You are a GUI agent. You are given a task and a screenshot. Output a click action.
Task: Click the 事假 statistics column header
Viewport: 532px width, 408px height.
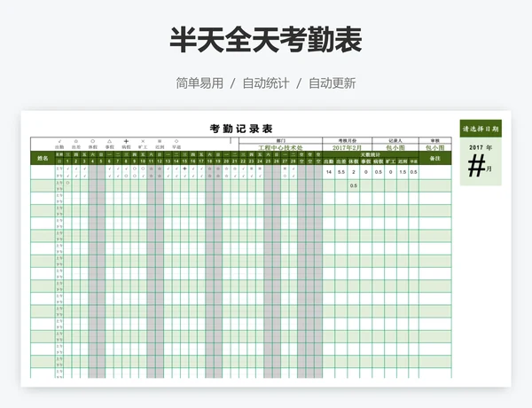(x=365, y=161)
